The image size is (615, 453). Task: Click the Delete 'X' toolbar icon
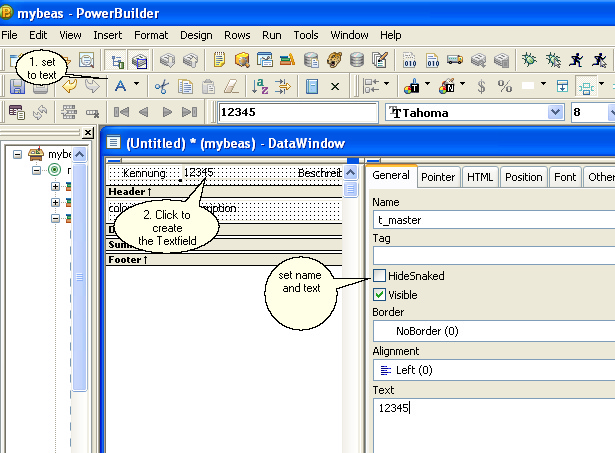[335, 86]
